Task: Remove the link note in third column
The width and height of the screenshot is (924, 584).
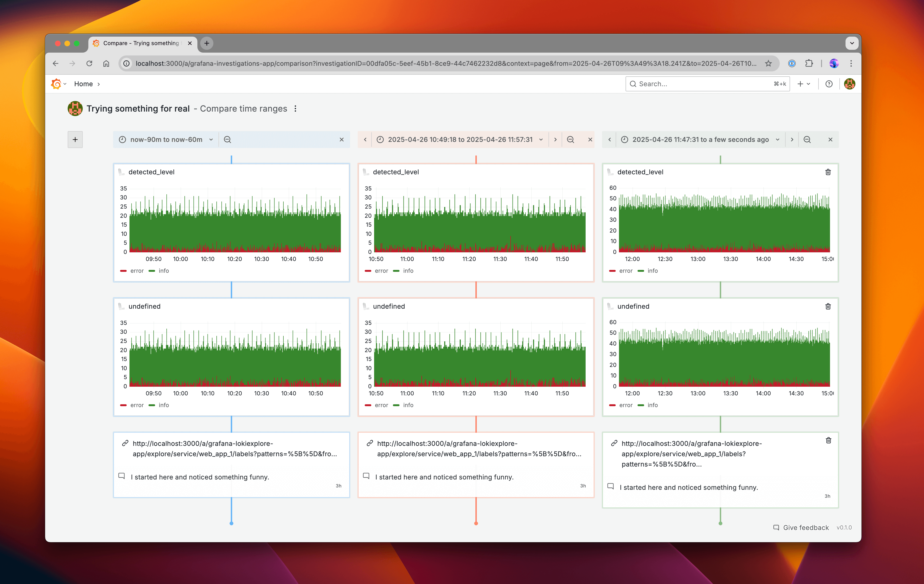Action: click(x=828, y=440)
